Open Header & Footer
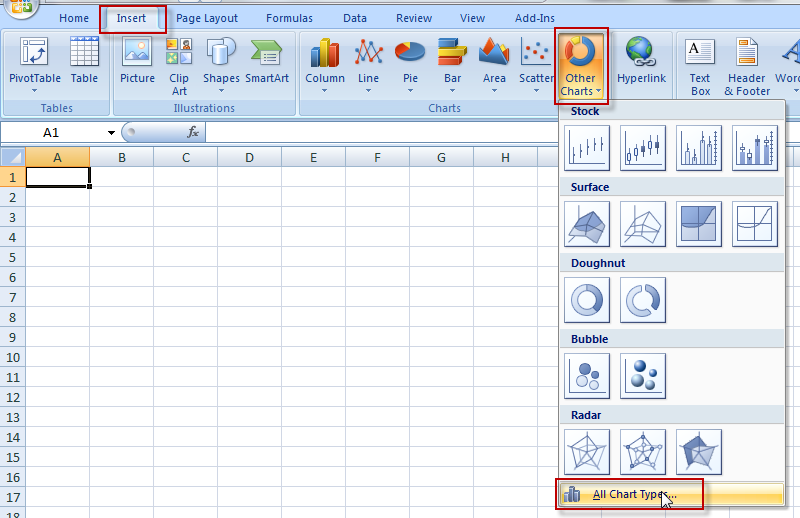Screen dimensions: 800x518 coord(747,66)
